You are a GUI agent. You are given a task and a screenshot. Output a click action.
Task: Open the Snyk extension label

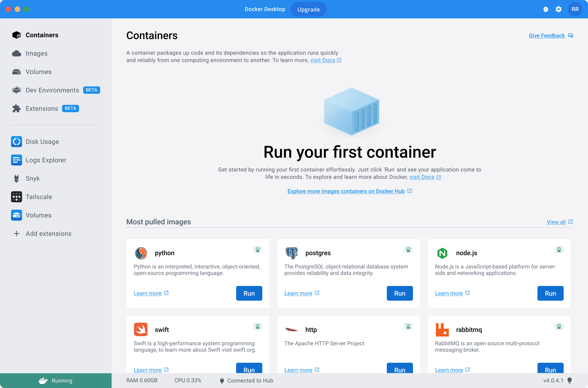pyautogui.click(x=33, y=178)
